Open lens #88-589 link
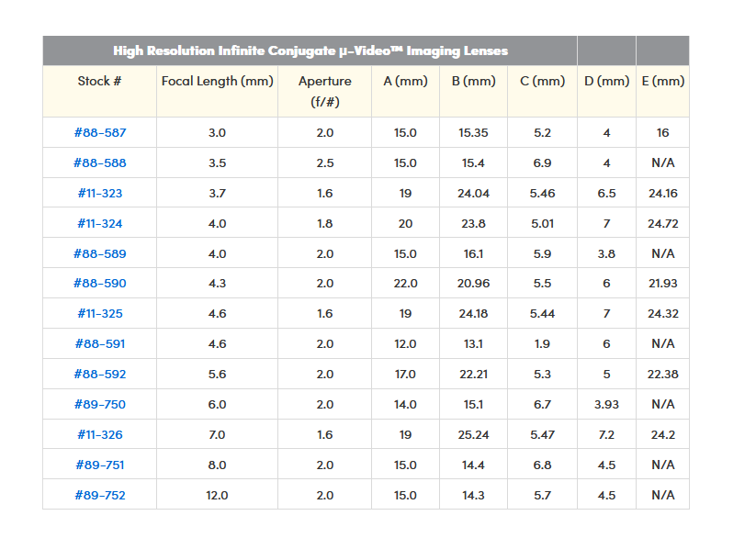The image size is (756, 538). (x=100, y=254)
